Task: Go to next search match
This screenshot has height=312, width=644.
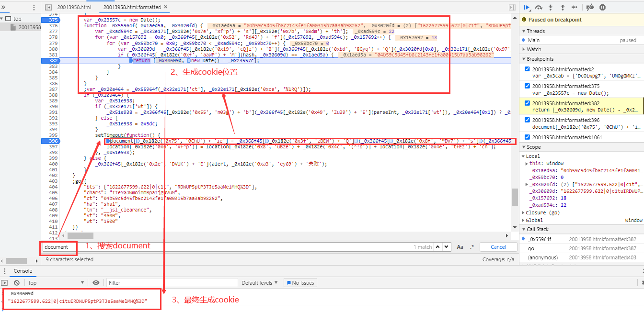Action: [447, 247]
